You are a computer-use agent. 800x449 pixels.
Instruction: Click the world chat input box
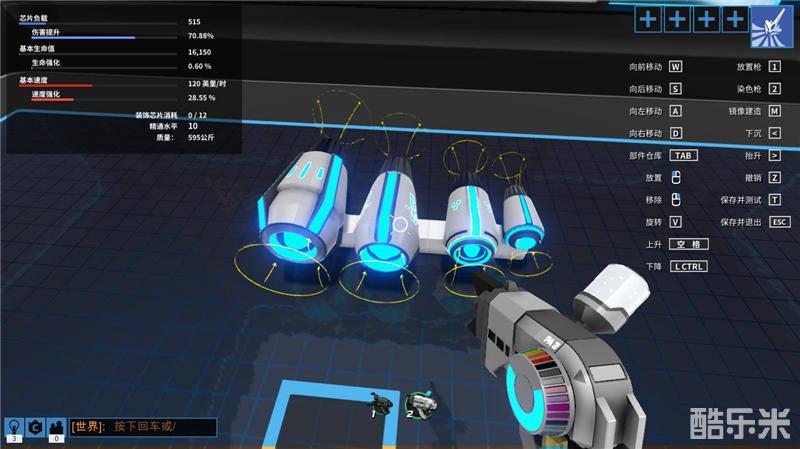coord(143,427)
